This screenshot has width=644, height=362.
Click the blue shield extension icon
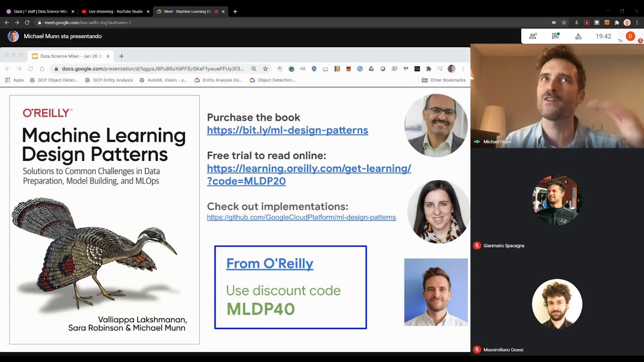pyautogui.click(x=314, y=69)
